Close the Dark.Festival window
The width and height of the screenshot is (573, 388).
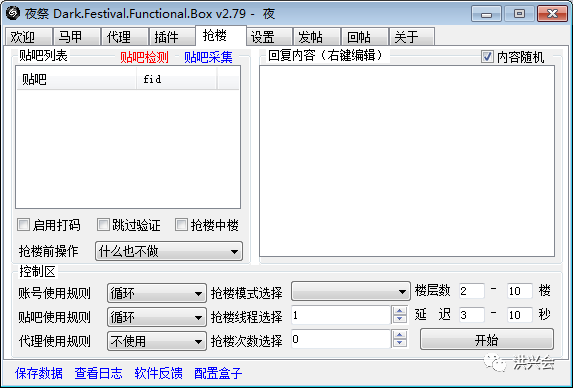(x=552, y=14)
